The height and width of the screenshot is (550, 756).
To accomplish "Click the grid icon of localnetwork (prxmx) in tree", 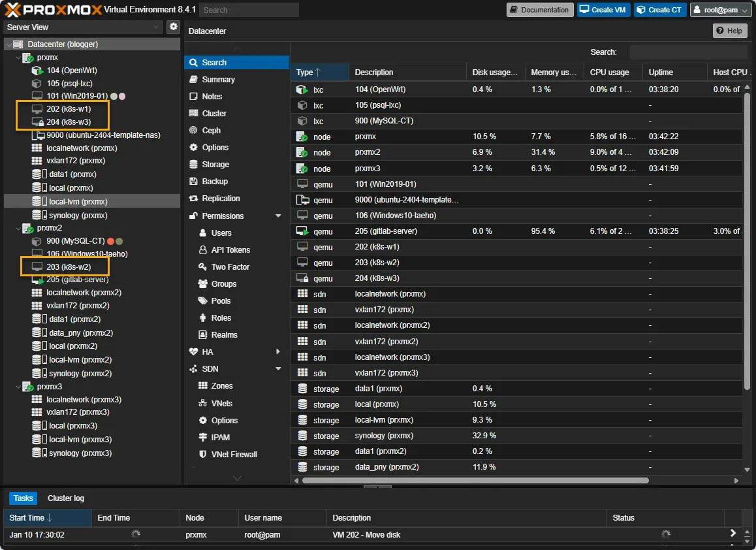I will pos(37,148).
